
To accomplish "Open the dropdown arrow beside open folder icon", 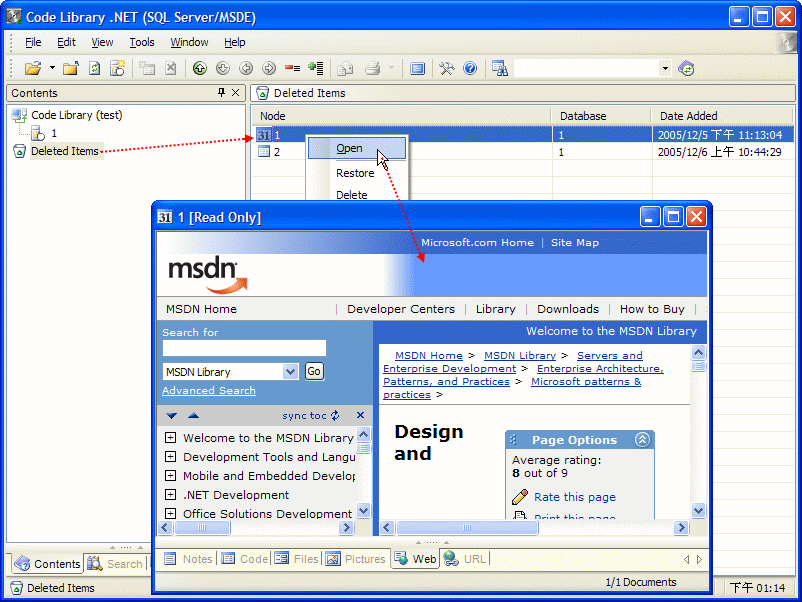I will pyautogui.click(x=52, y=68).
